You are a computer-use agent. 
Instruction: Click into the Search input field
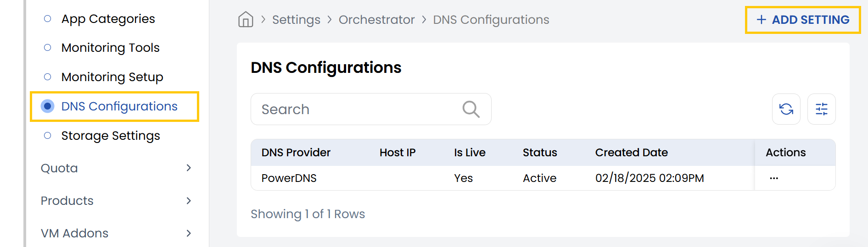(x=358, y=110)
